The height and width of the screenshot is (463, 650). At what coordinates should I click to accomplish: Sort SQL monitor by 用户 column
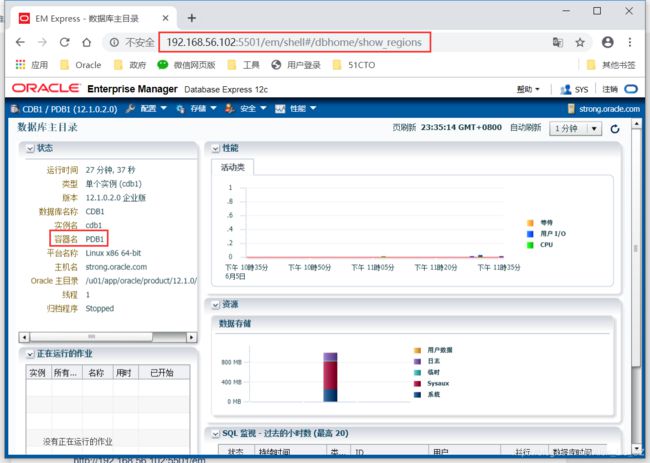point(464,451)
